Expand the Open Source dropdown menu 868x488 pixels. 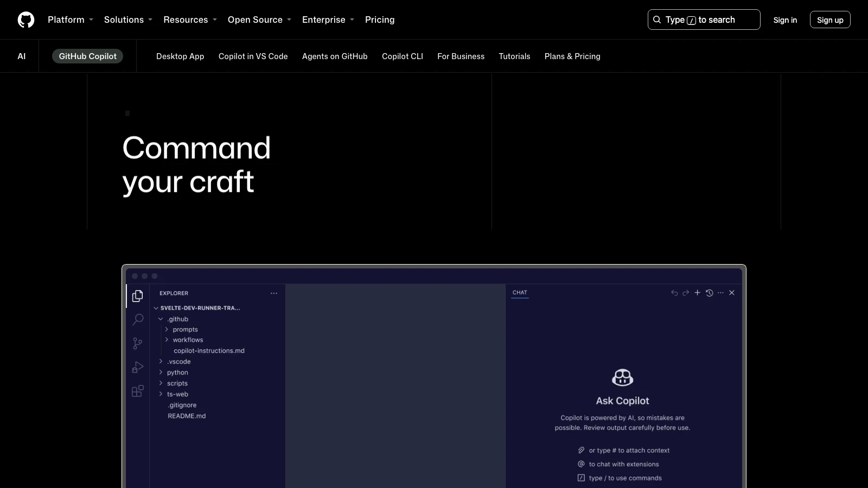click(259, 20)
